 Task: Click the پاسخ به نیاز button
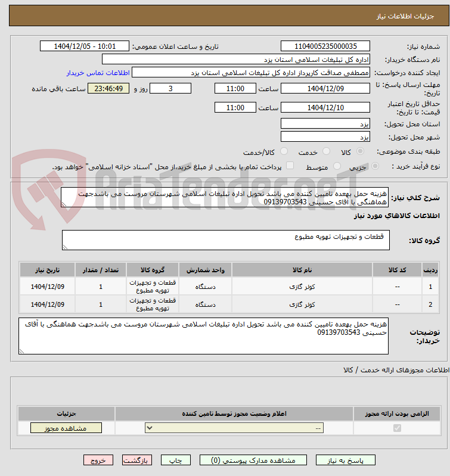(x=346, y=461)
